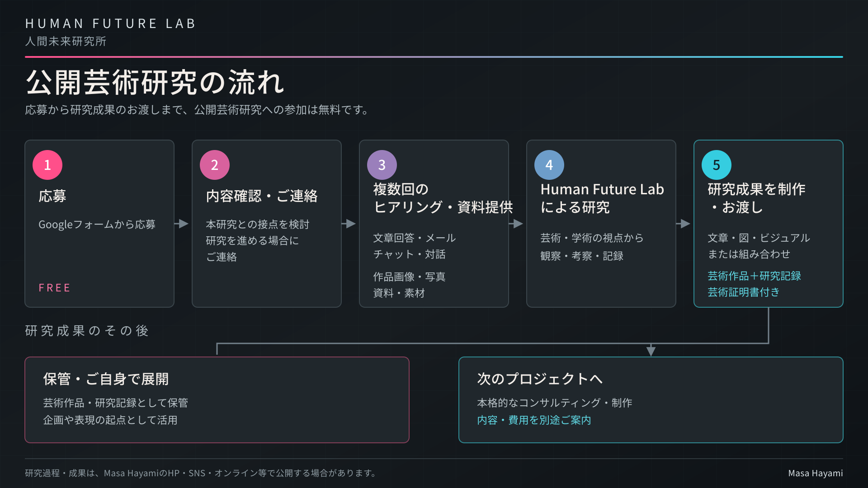Select the cyan step 5 circle
The image size is (868, 488).
[x=717, y=165]
